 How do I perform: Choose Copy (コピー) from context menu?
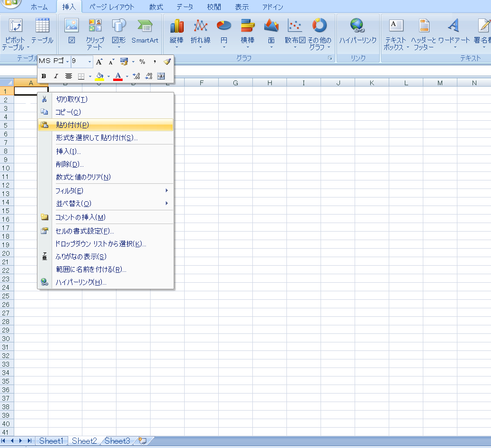click(106, 112)
